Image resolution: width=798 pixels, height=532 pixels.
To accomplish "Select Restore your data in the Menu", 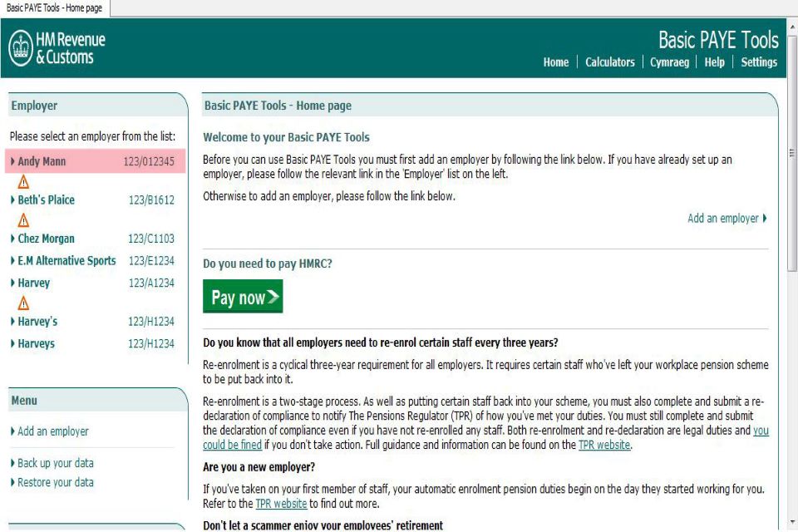I will click(x=55, y=482).
